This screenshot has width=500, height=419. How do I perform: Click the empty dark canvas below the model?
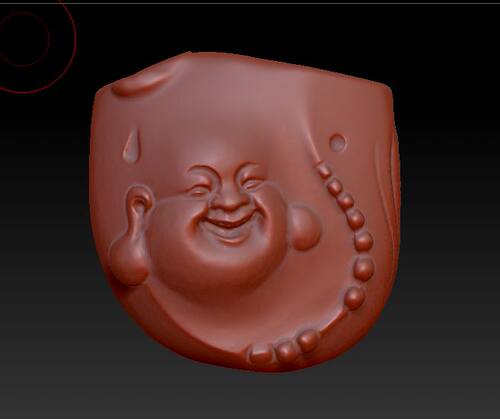[250, 395]
